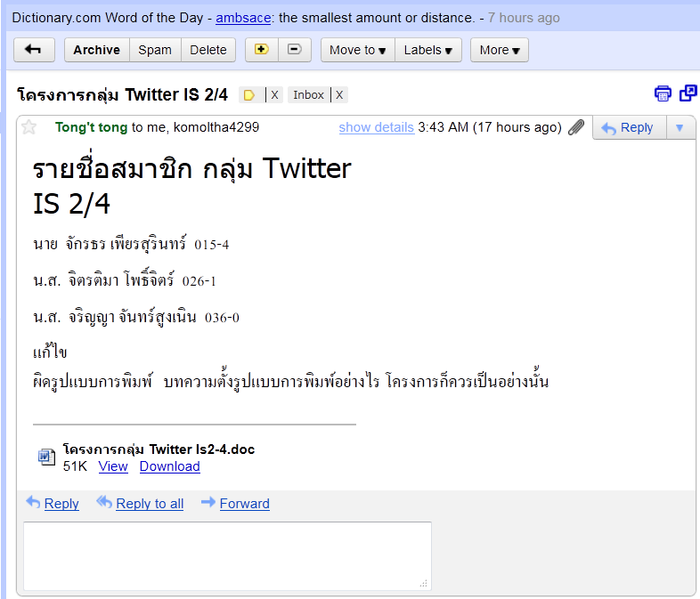
Task: Open the ambsace word link
Action: click(243, 18)
